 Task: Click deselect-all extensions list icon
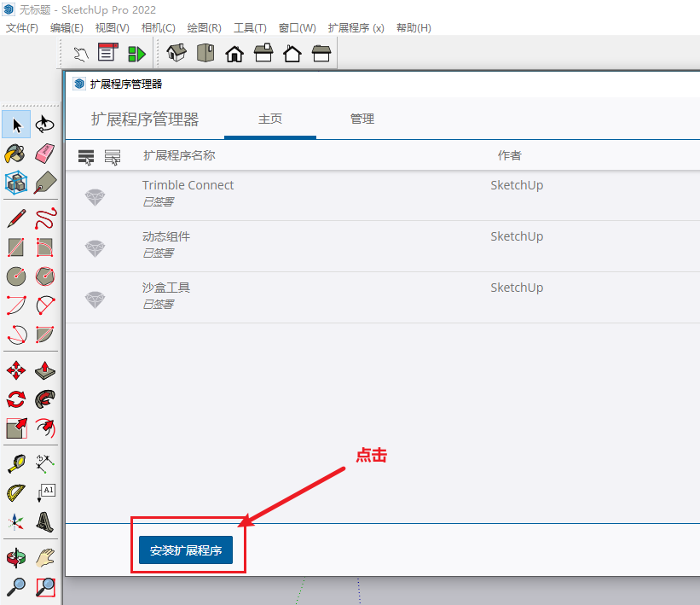click(x=113, y=156)
